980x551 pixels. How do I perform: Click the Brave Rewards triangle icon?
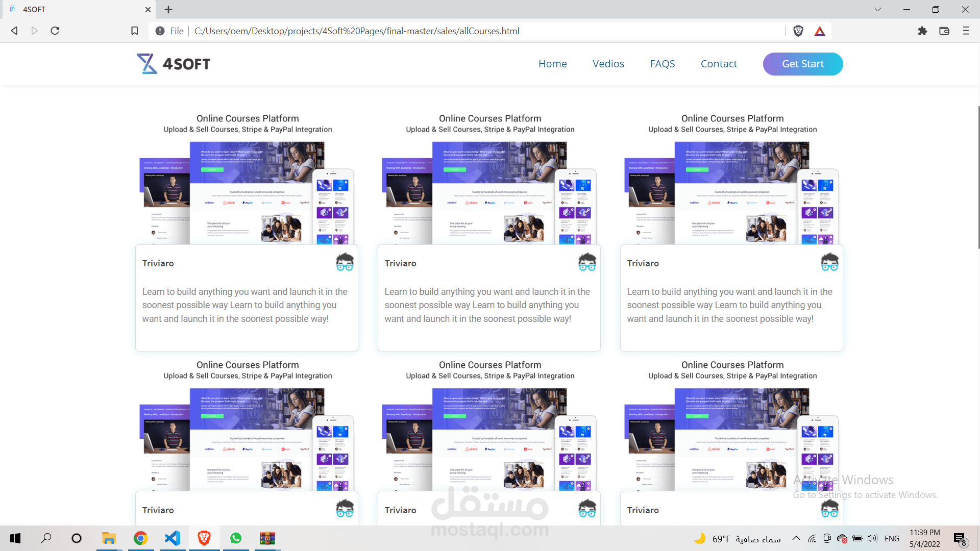pyautogui.click(x=820, y=31)
